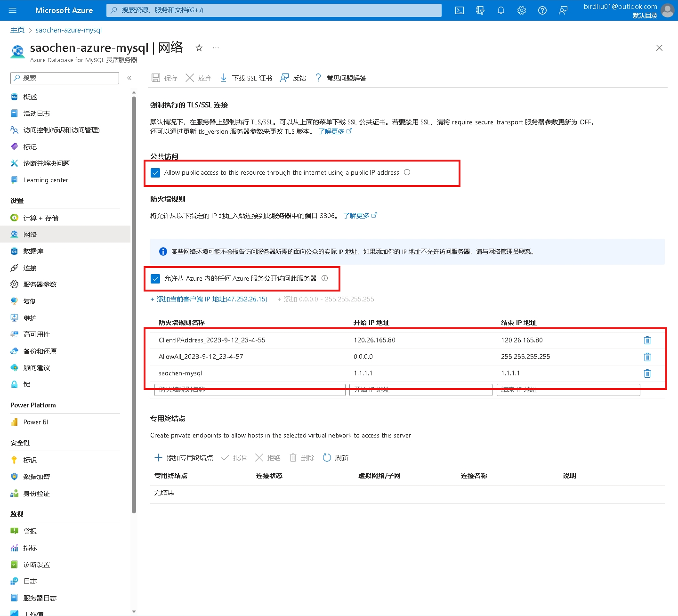The height and width of the screenshot is (616, 678).
Task: Show info tooltip for public access option
Action: click(x=407, y=172)
